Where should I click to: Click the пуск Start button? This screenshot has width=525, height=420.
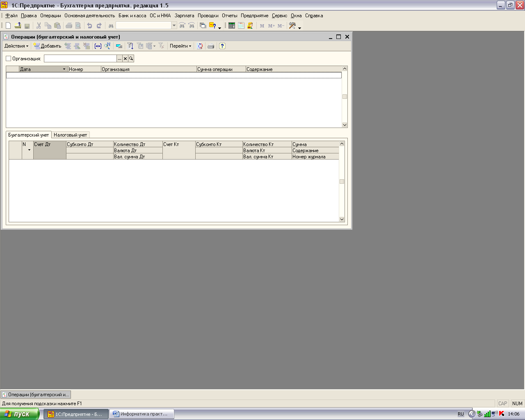click(x=20, y=414)
